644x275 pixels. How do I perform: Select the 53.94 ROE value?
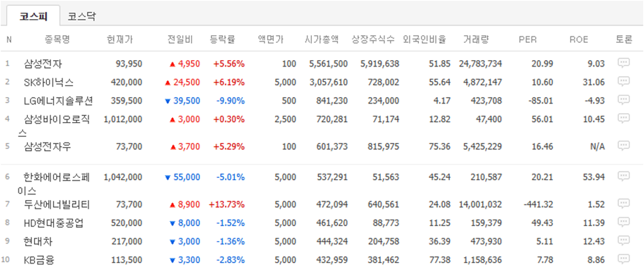pos(595,177)
